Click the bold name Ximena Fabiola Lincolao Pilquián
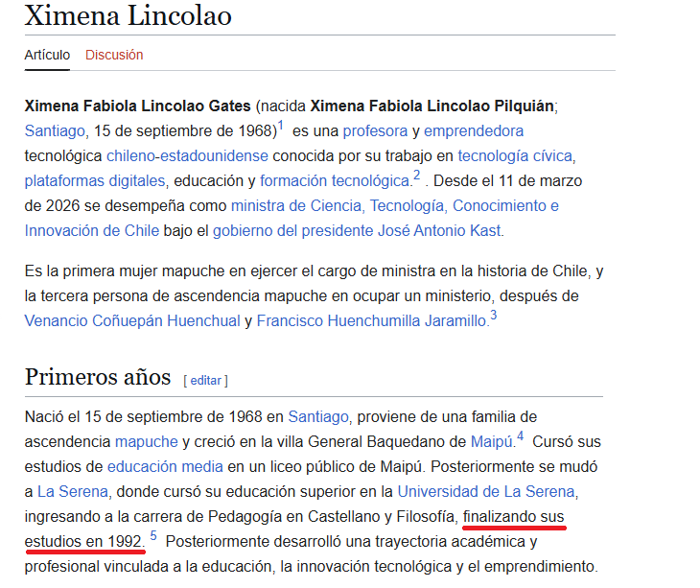The height and width of the screenshot is (588, 700). 432,106
